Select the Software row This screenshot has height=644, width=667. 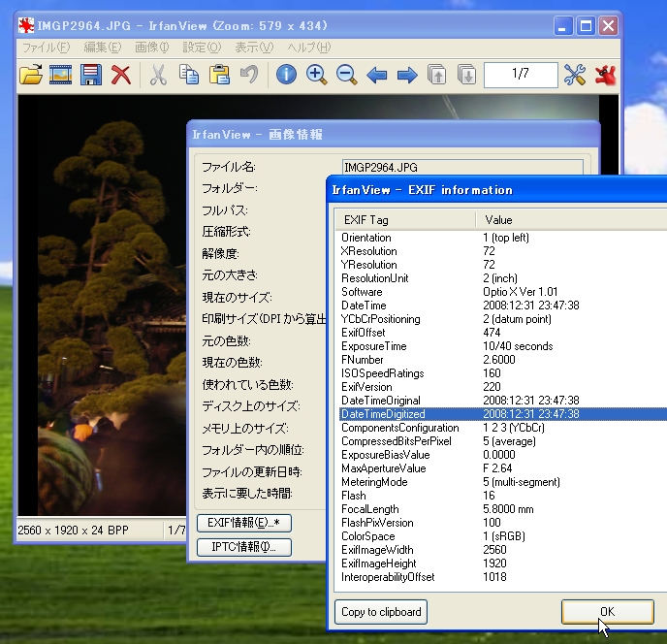[503, 292]
